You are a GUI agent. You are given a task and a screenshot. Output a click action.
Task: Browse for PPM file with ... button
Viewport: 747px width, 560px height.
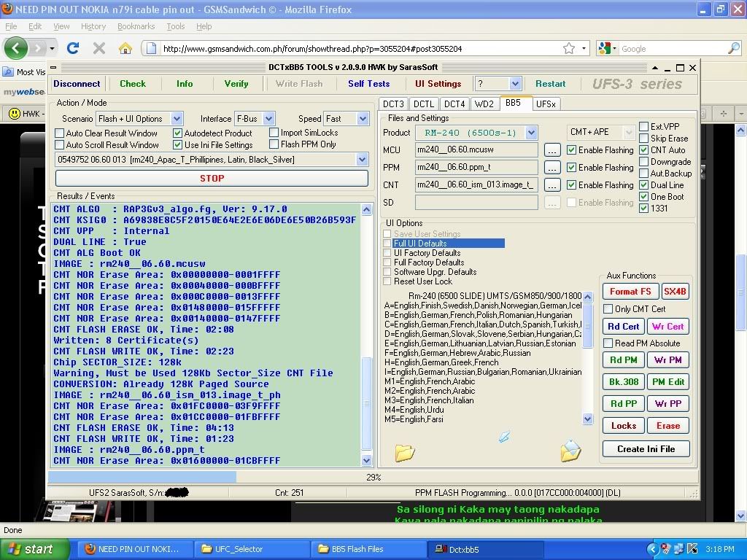(552, 168)
